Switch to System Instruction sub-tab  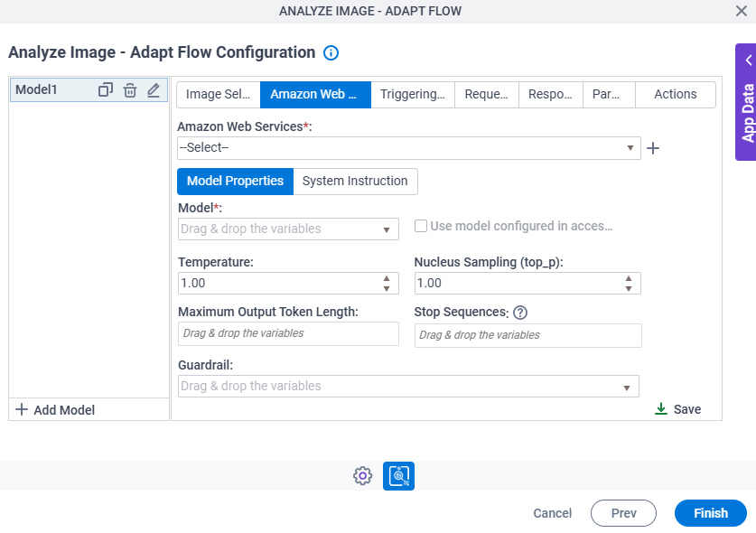pyautogui.click(x=355, y=182)
